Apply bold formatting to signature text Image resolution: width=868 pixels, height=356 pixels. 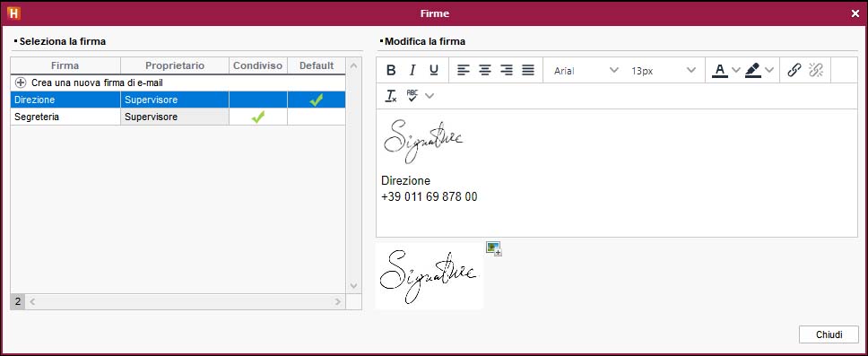(391, 70)
